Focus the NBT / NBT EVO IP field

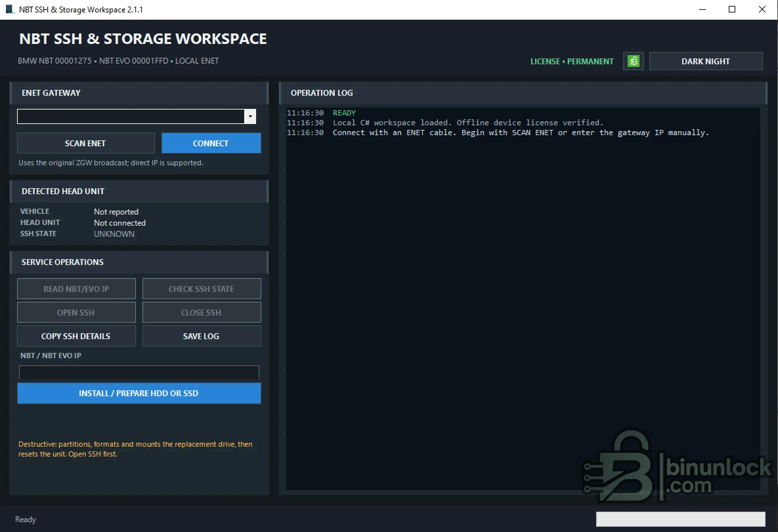click(139, 372)
